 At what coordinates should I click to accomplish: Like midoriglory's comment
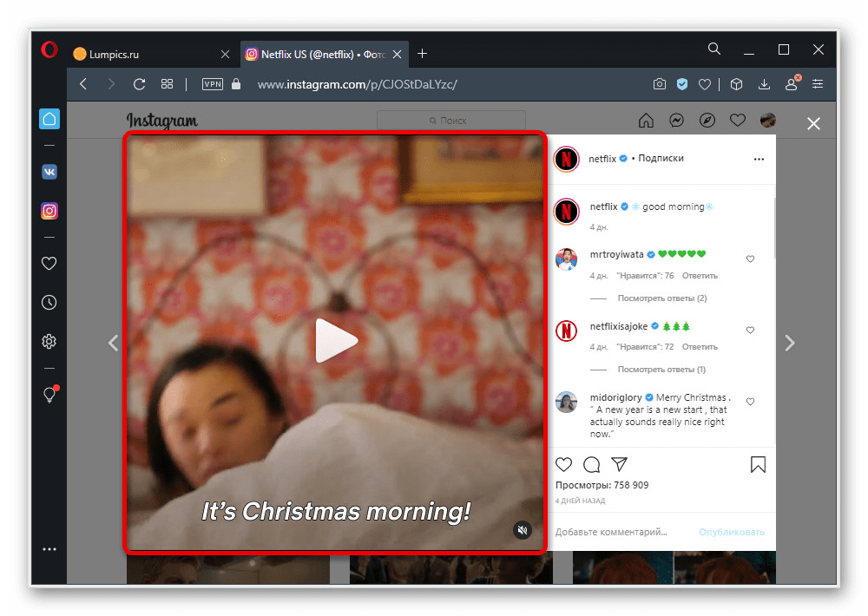pos(750,401)
